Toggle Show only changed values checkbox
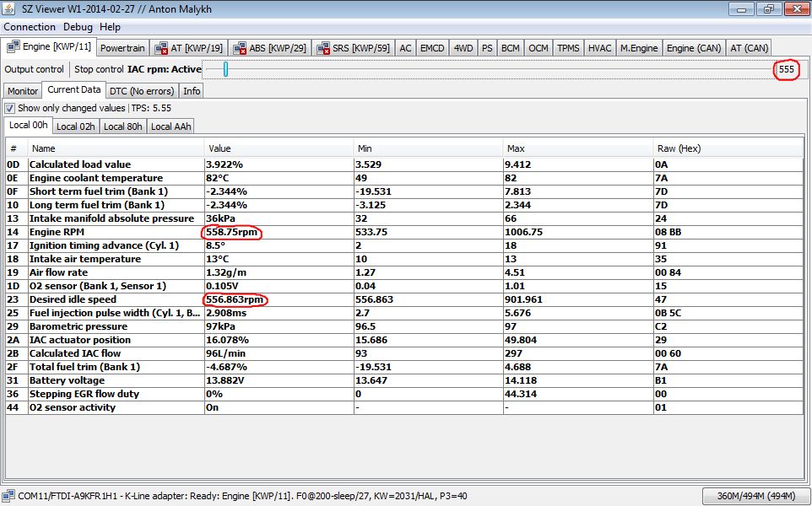This screenshot has height=506, width=812. click(x=9, y=108)
